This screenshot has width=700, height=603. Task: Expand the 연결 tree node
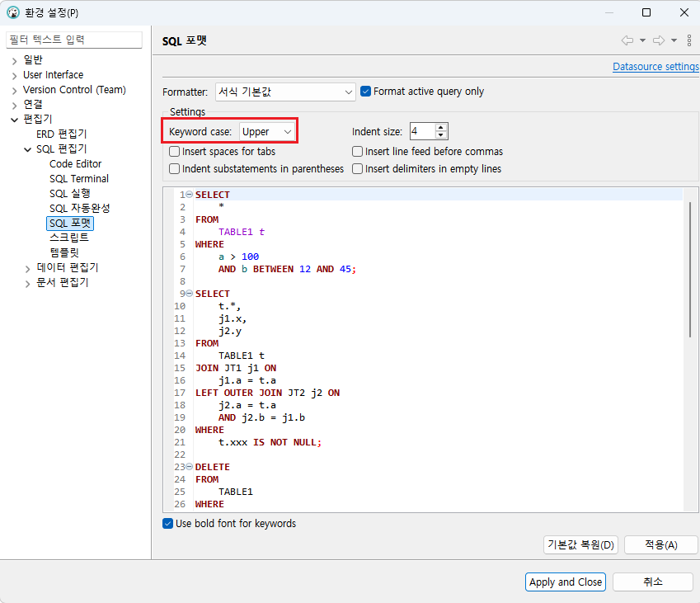coord(14,106)
